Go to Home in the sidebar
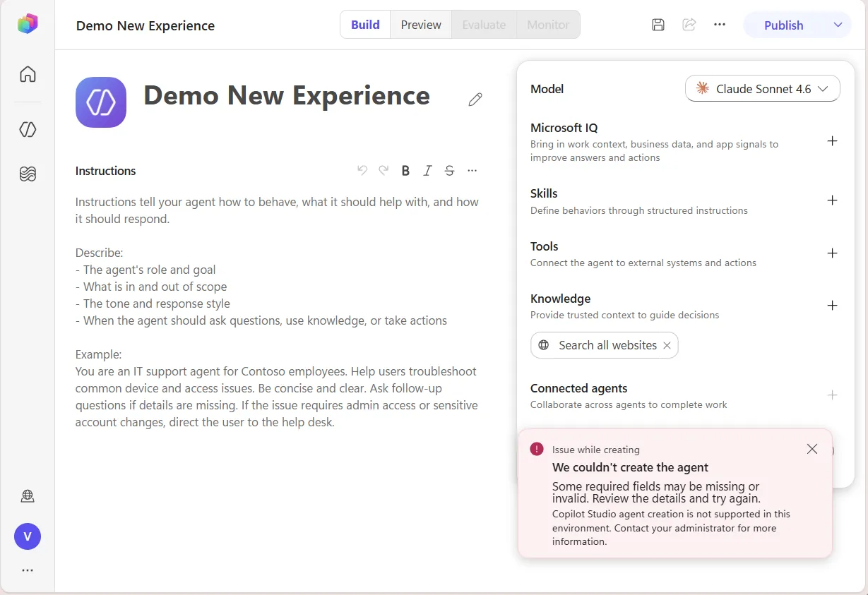Image resolution: width=868 pixels, height=595 pixels. pos(28,74)
